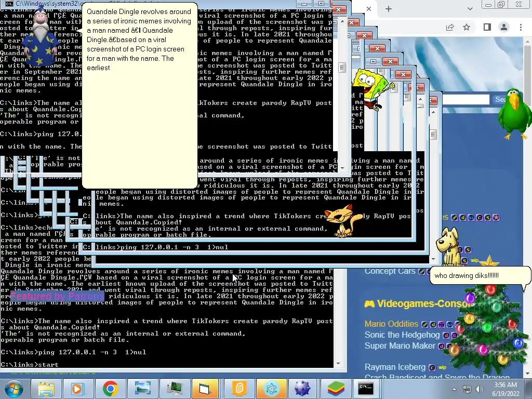Image resolution: width=532 pixels, height=399 pixels.
Task: Click front Command Prompt scrollbar down arrow
Action: [342, 168]
